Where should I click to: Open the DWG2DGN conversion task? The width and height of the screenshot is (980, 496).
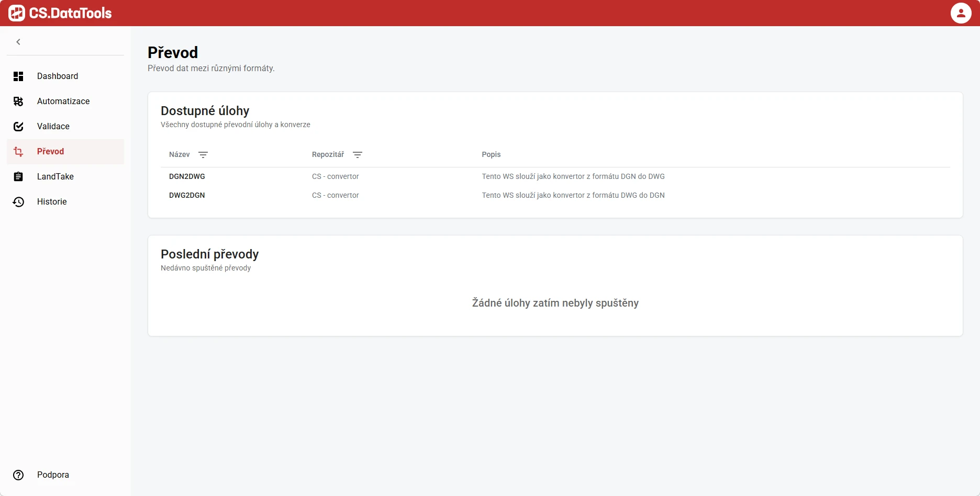tap(187, 196)
